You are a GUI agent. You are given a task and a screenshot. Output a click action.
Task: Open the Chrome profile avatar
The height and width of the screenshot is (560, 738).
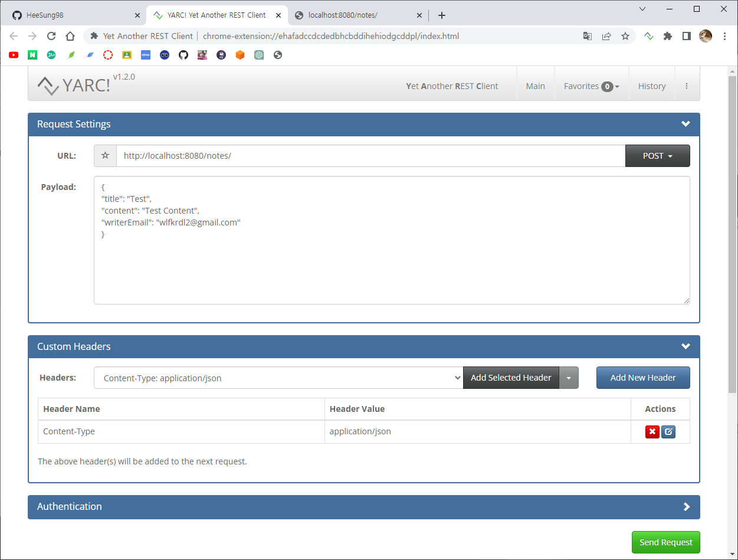706,36
